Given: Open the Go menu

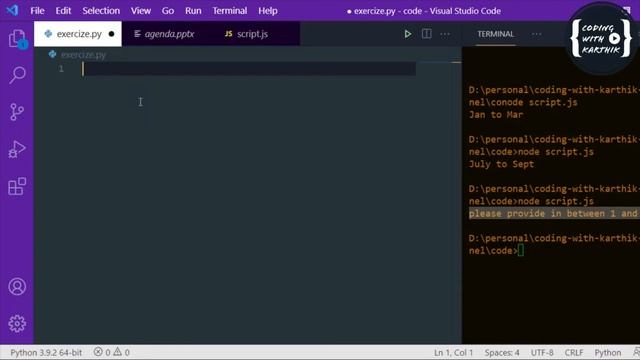Looking at the screenshot, I should point(168,11).
